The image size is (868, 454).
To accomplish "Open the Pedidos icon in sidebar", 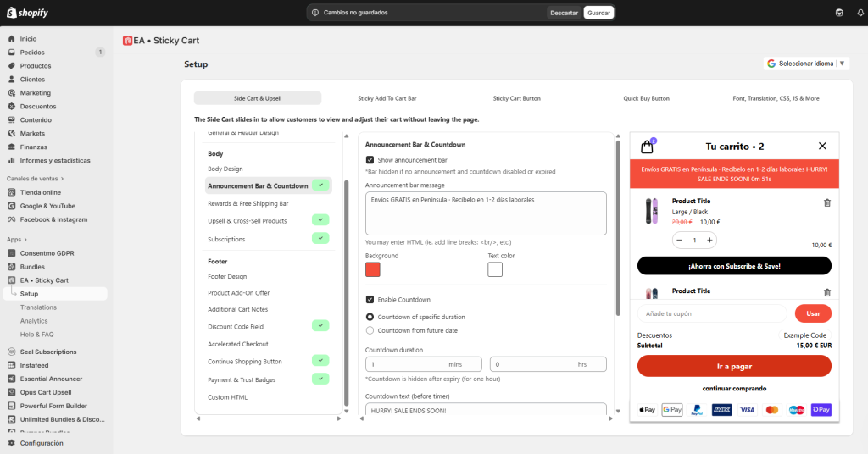I will point(12,53).
